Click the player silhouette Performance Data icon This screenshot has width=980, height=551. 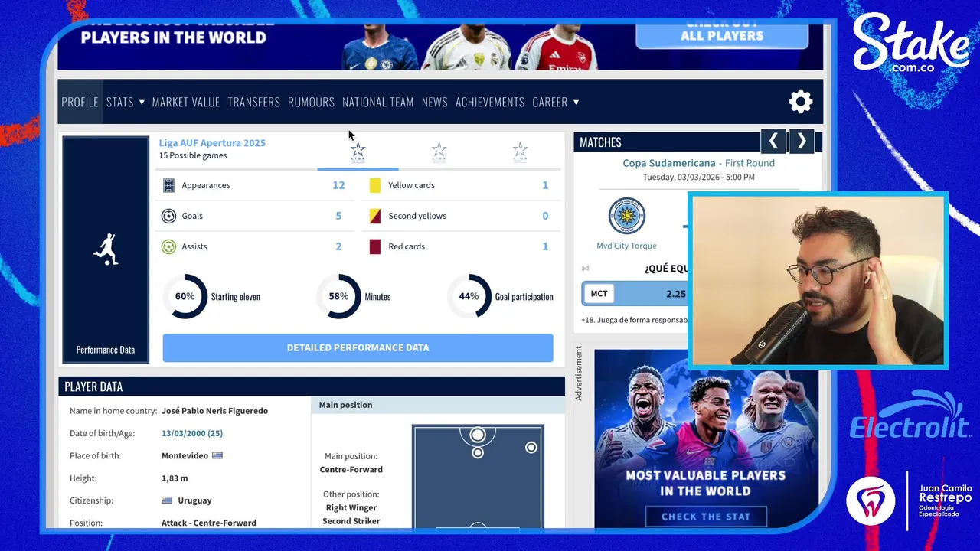tap(106, 249)
